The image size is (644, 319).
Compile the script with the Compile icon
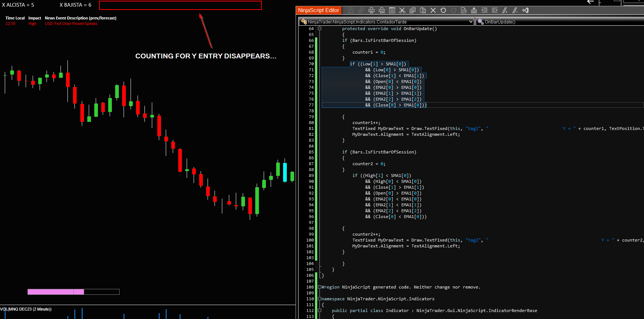[x=474, y=10]
